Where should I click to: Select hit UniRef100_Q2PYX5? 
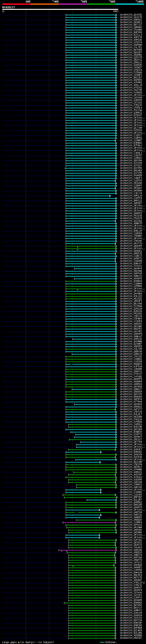pyautogui.click(x=131, y=58)
